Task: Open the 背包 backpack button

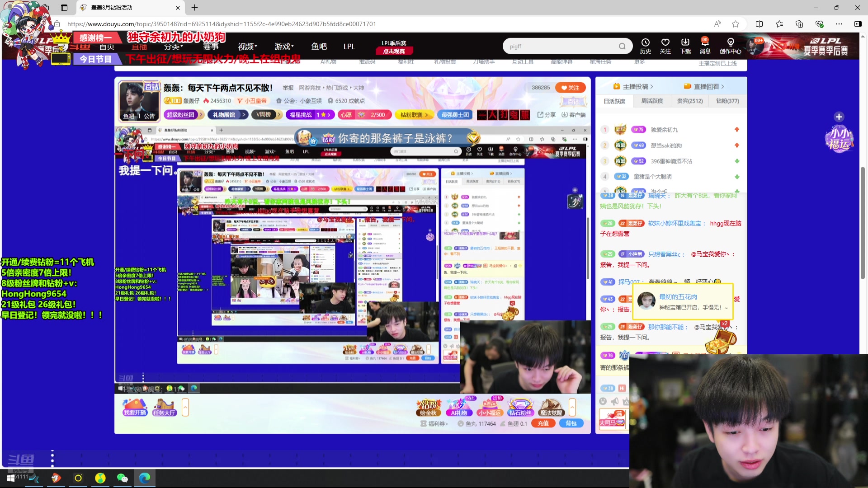Action: [571, 423]
